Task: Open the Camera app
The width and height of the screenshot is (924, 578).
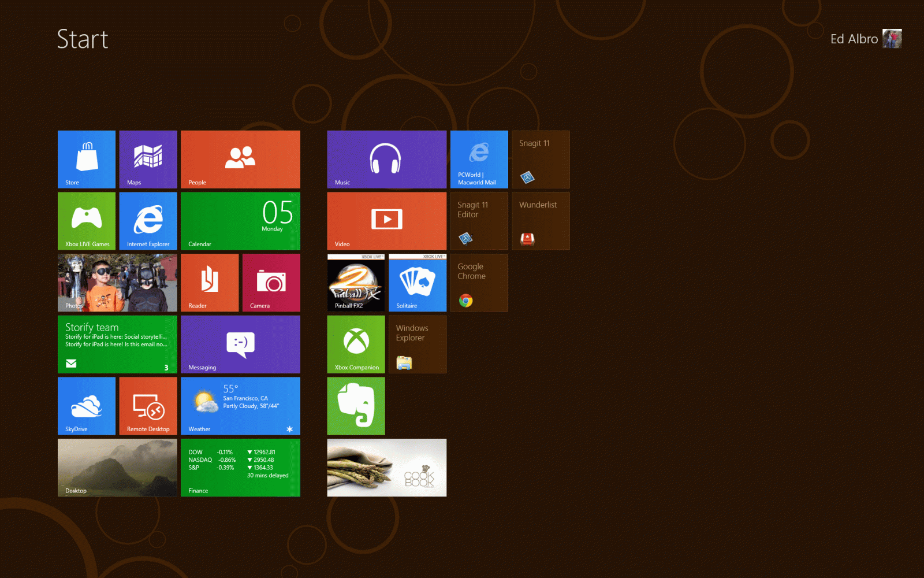Action: coord(271,283)
